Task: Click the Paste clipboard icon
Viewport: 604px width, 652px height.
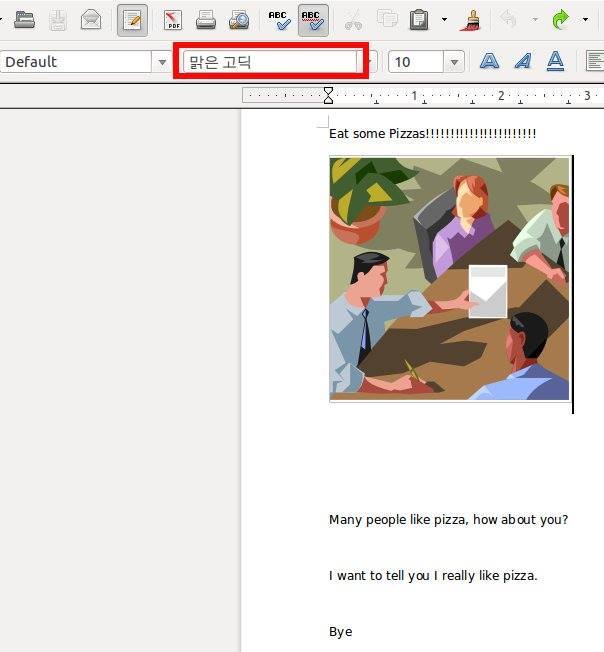Action: (x=420, y=19)
